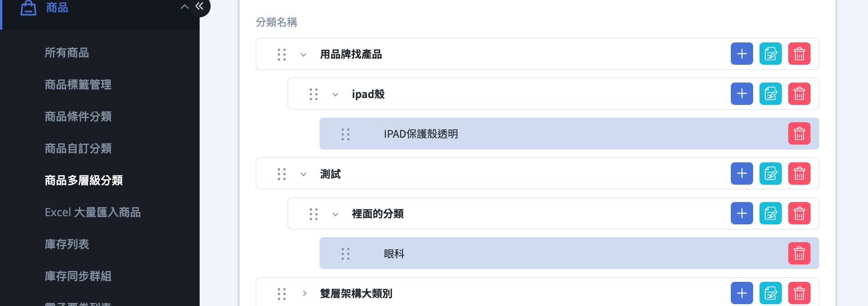Expand the 雙層架構大類別 category
Screen dimensions: 868x306
coord(304,293)
